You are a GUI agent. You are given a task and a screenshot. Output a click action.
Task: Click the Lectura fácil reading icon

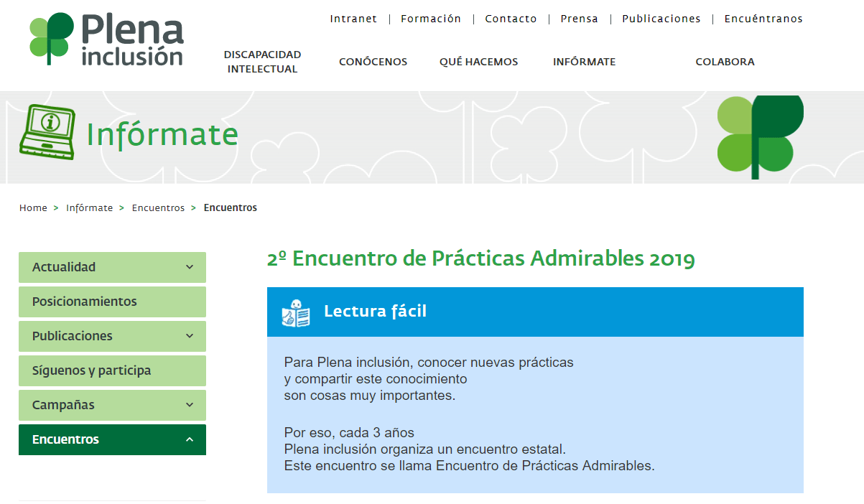click(296, 313)
